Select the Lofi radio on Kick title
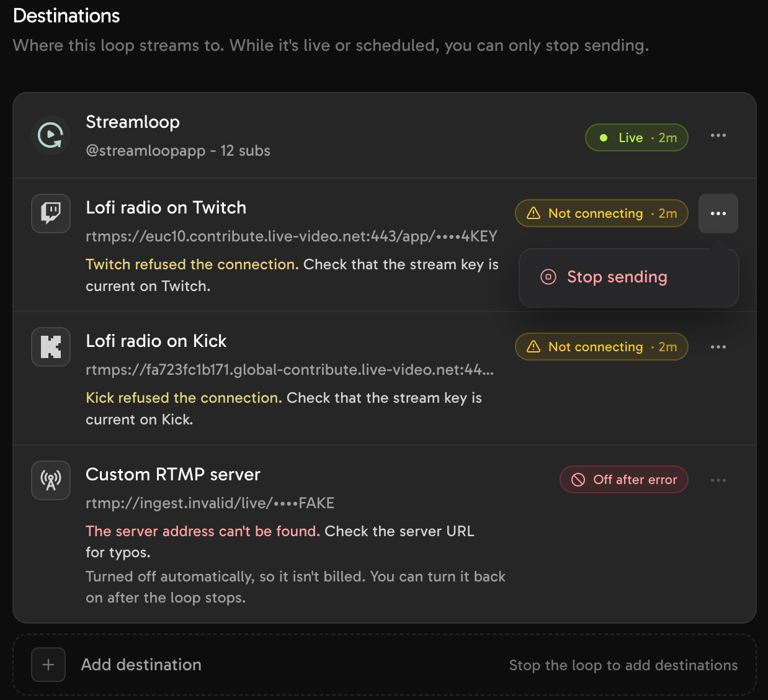 pyautogui.click(x=156, y=341)
